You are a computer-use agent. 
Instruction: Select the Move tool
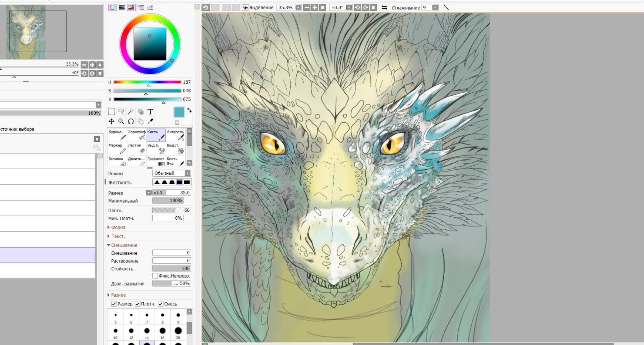pyautogui.click(x=111, y=121)
